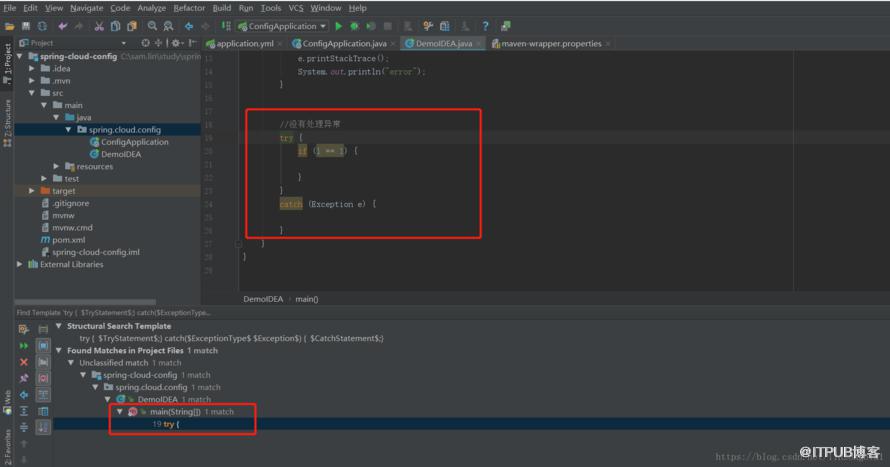Click the green Debug bug icon
The width and height of the screenshot is (890, 467).
pyautogui.click(x=355, y=26)
